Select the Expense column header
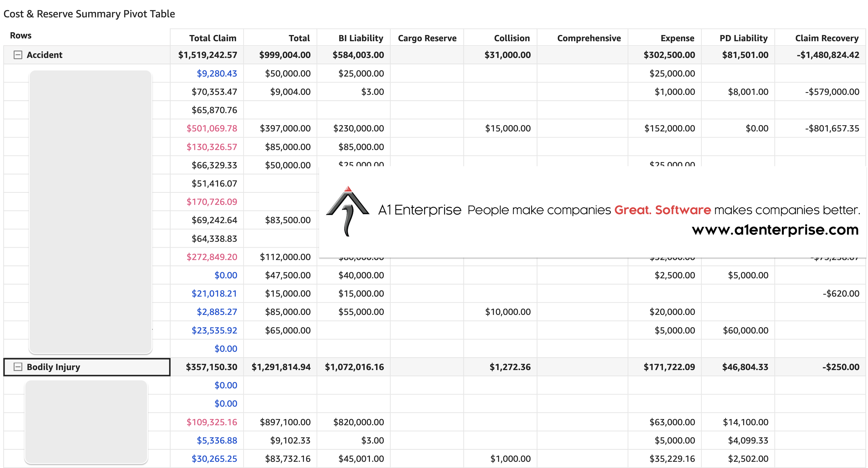 [677, 38]
